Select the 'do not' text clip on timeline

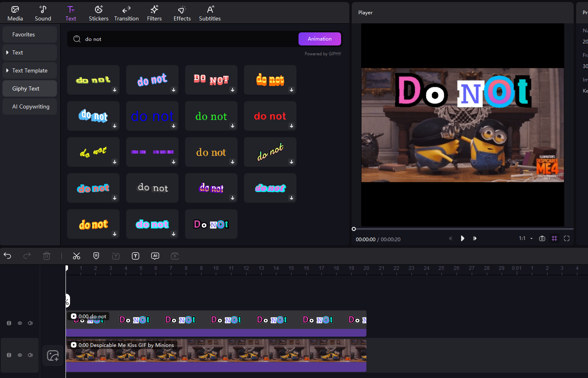[x=216, y=324]
